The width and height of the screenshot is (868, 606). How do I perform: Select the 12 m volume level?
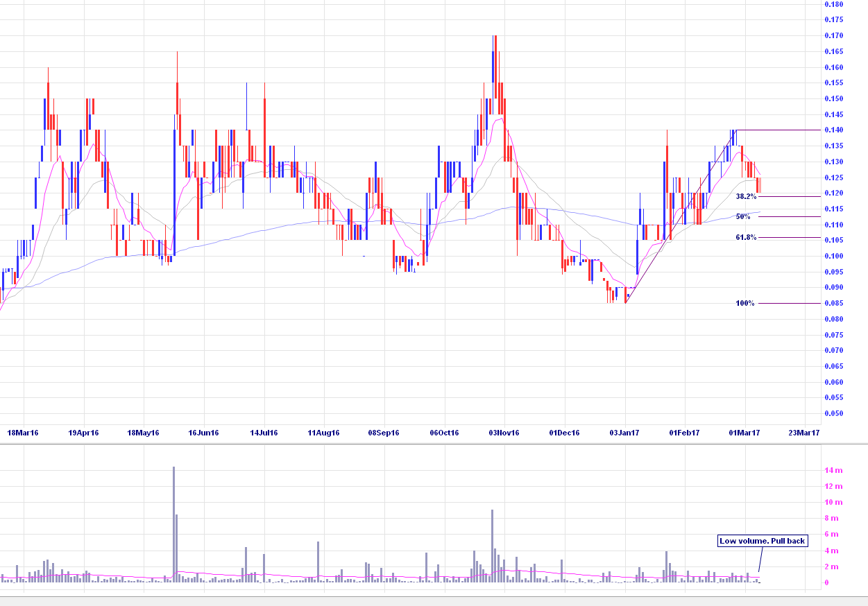point(833,487)
